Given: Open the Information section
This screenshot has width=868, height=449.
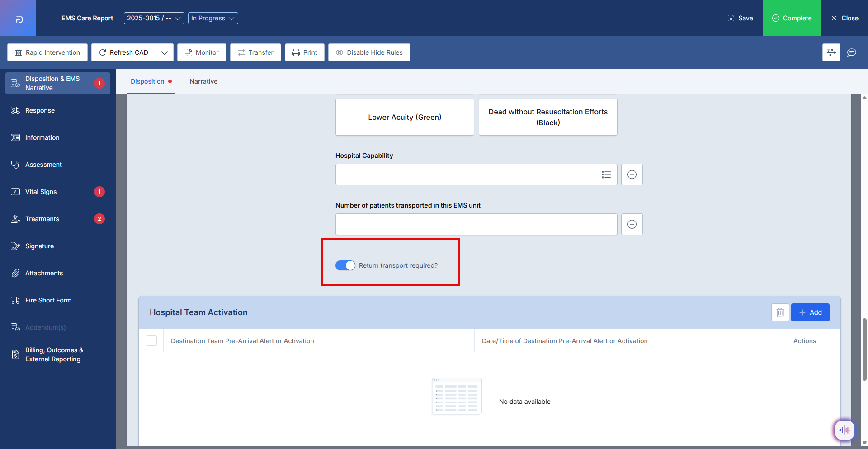Looking at the screenshot, I should click(58, 137).
